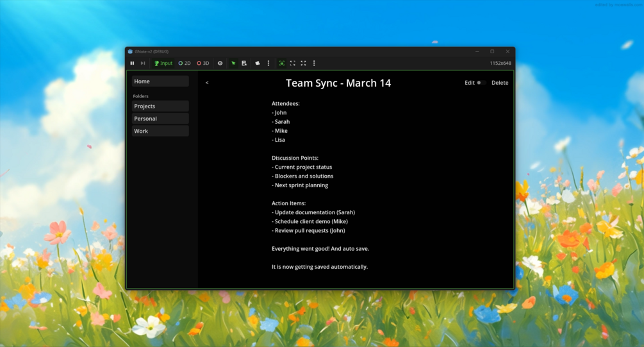Toggle the eye visibility options icon
644x347 pixels.
220,63
